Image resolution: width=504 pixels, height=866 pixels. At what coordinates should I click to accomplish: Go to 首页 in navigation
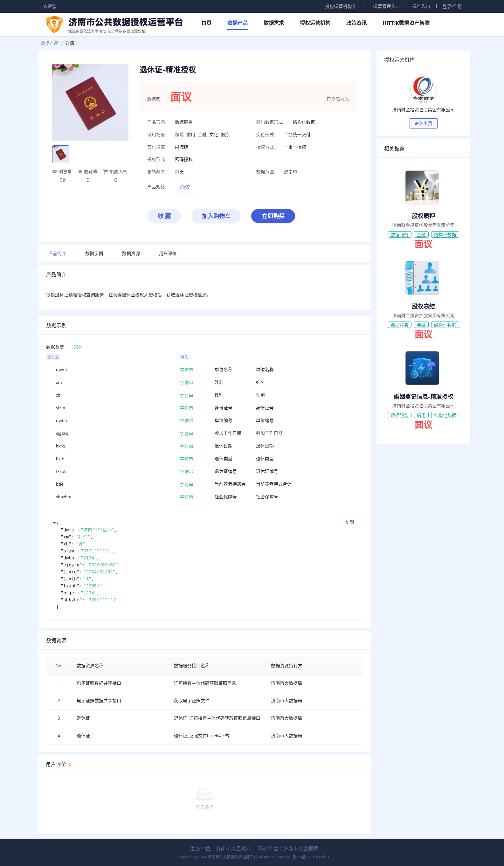click(x=206, y=23)
